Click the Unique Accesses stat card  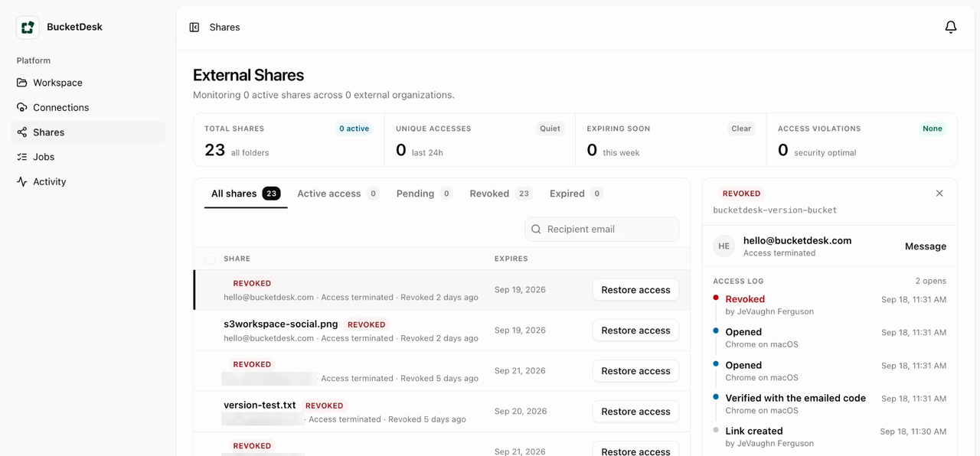[480, 140]
